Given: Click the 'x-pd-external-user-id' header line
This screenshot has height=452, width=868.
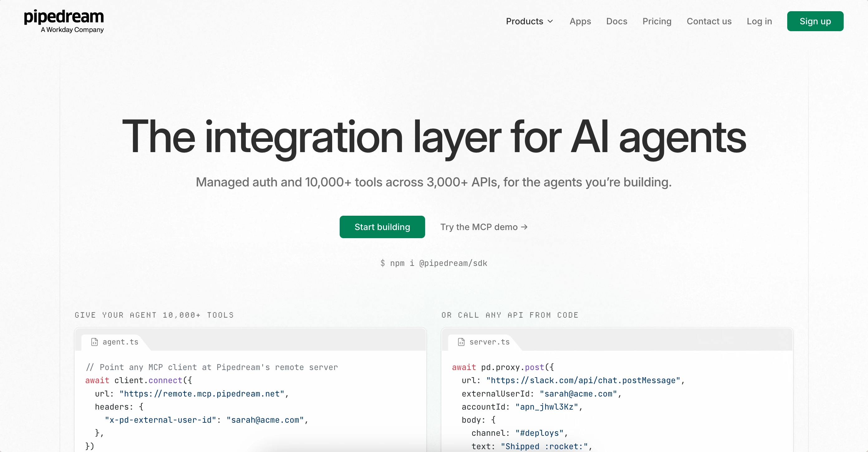Looking at the screenshot, I should pyautogui.click(x=206, y=420).
